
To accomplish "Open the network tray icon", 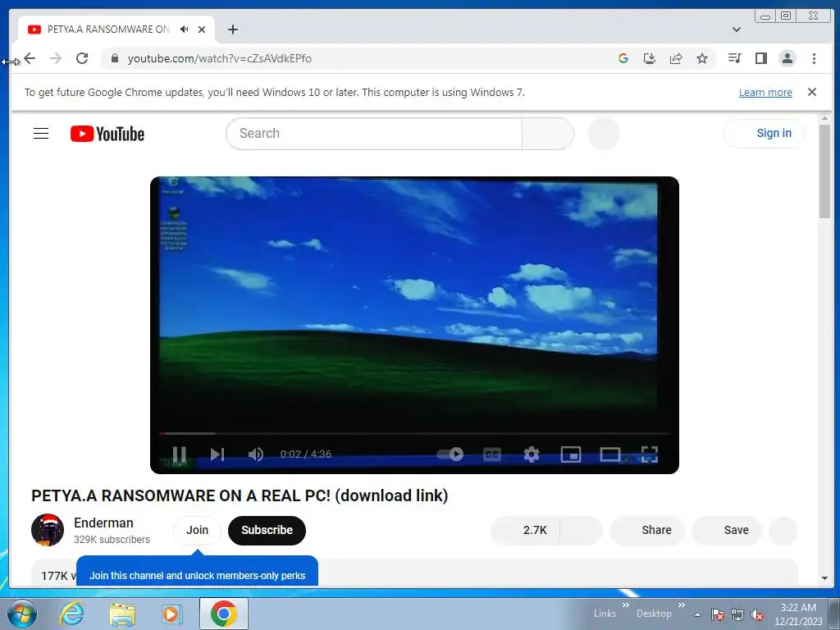I will click(737, 614).
